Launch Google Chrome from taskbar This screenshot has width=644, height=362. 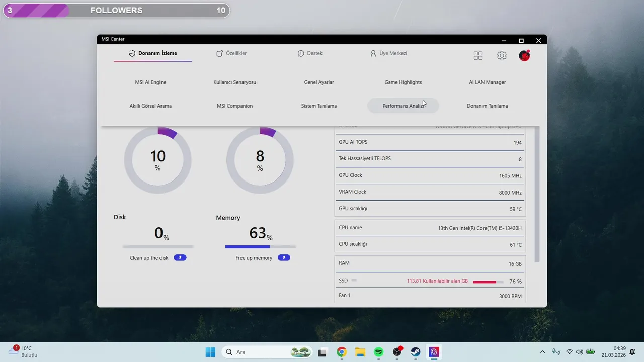tap(342, 352)
